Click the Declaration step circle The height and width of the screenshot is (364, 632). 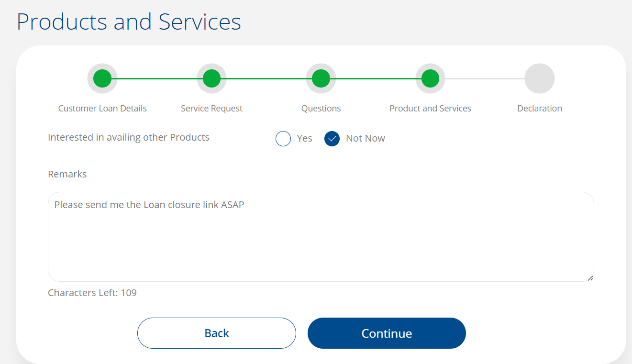pyautogui.click(x=540, y=78)
